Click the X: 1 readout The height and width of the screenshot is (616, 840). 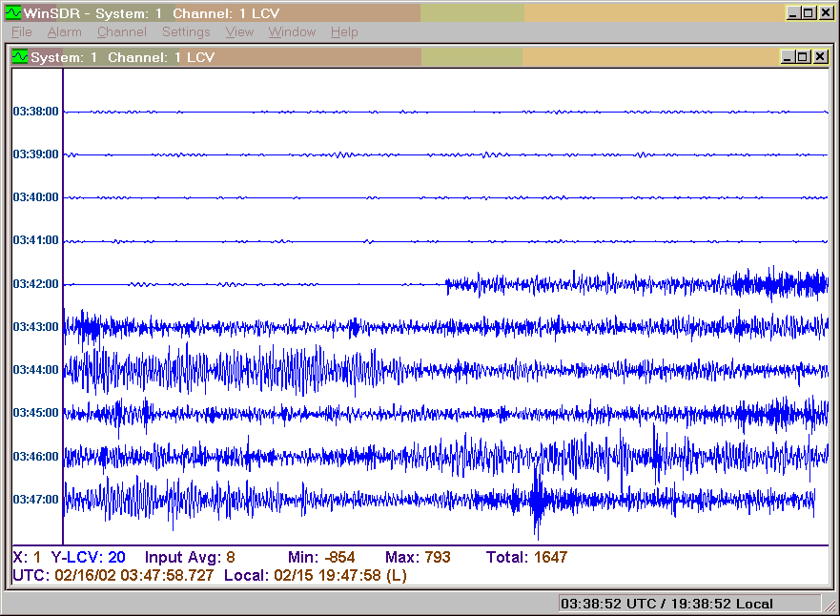27,558
